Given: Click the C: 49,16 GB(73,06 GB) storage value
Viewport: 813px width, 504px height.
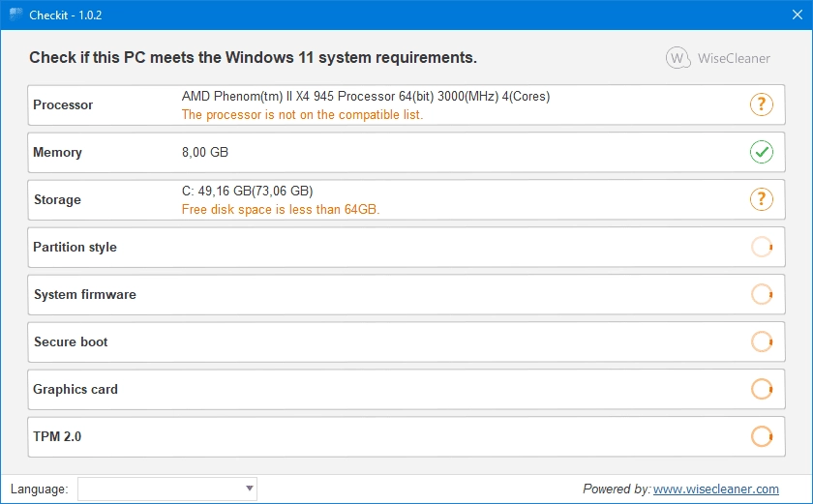Looking at the screenshot, I should [248, 192].
